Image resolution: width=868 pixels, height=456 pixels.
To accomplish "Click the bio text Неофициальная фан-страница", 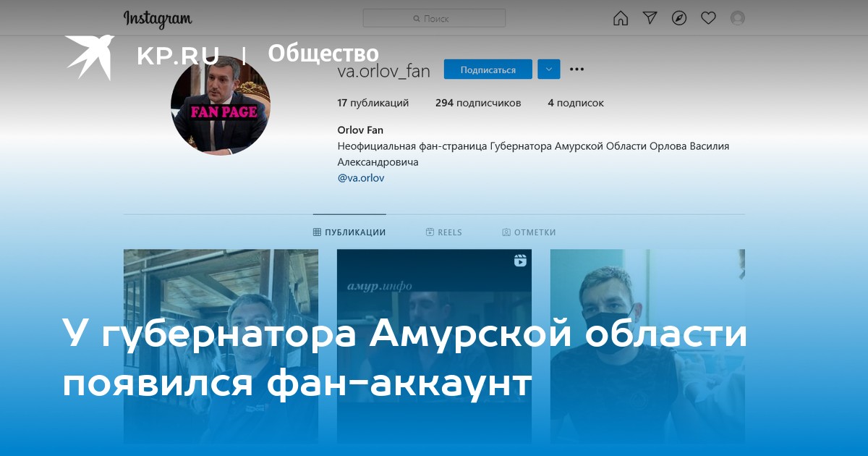I will [x=533, y=154].
